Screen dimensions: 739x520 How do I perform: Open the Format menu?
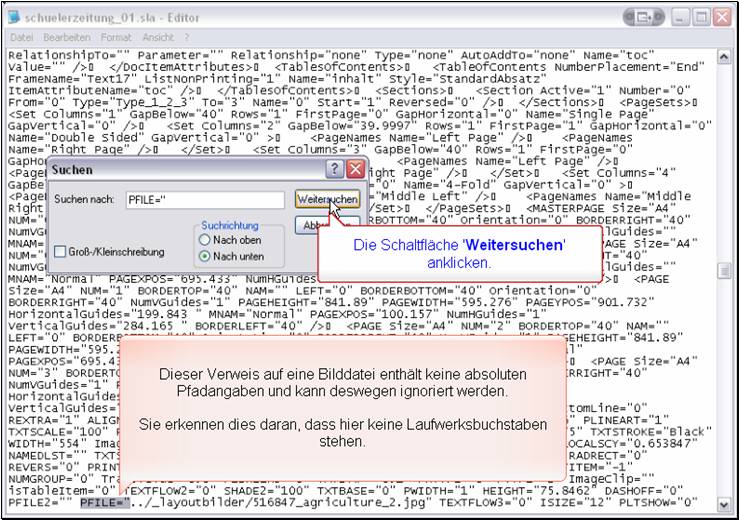point(115,37)
